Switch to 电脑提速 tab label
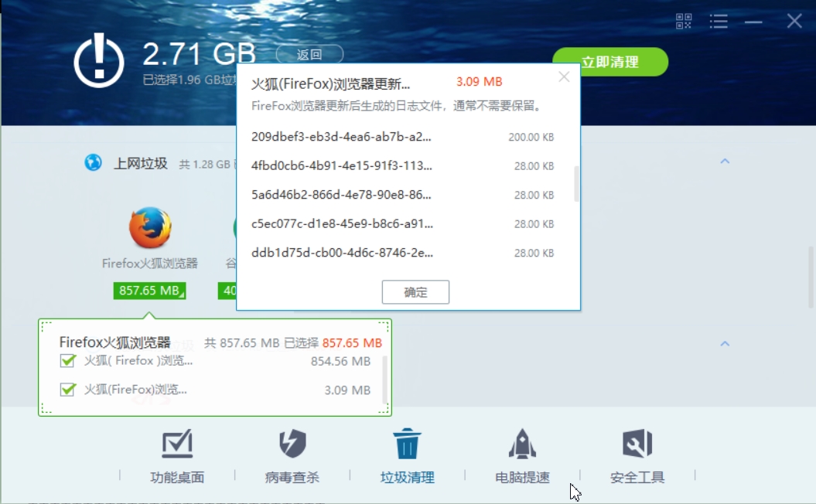This screenshot has width=816, height=504. 522,477
